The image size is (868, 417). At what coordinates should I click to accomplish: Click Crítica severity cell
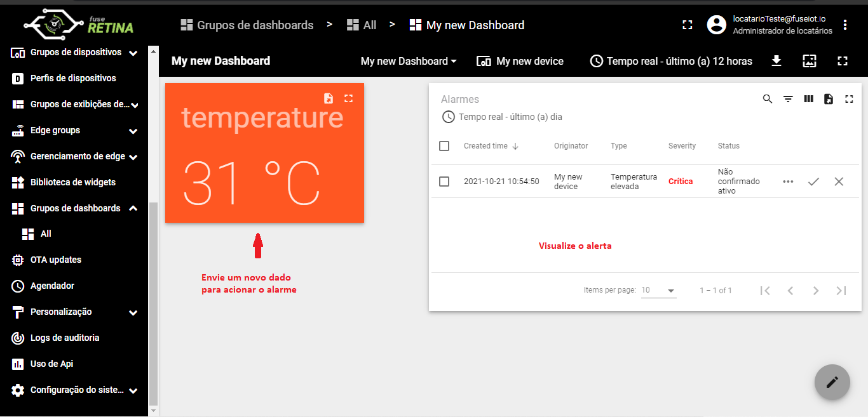[x=681, y=182]
